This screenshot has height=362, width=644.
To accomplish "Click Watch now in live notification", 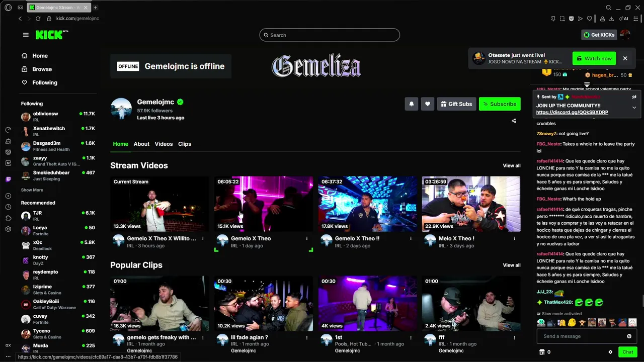I will point(594,58).
